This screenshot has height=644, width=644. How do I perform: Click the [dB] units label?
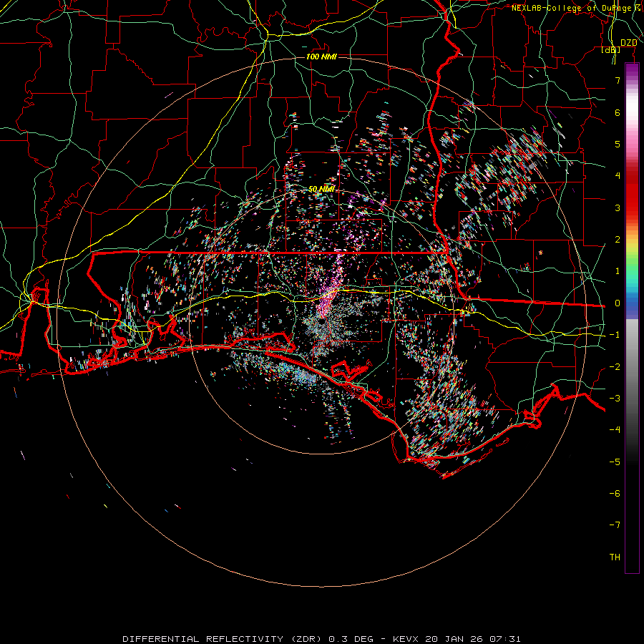611,50
